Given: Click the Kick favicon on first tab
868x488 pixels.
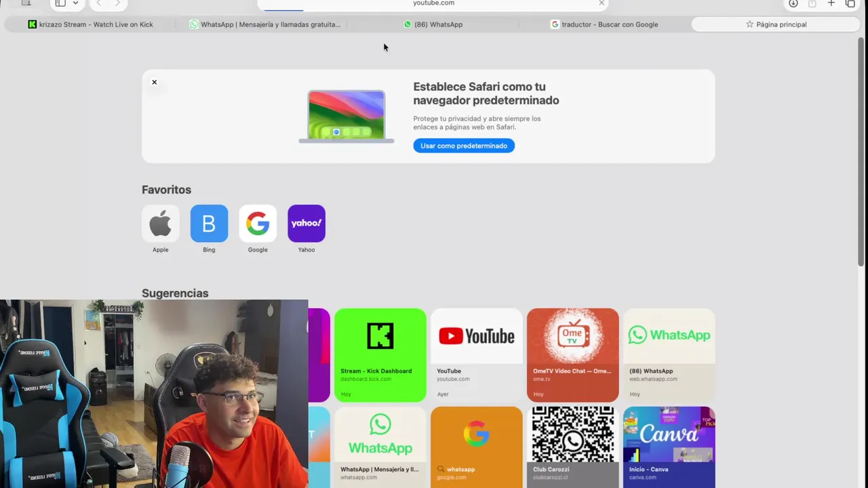Looking at the screenshot, I should point(33,24).
